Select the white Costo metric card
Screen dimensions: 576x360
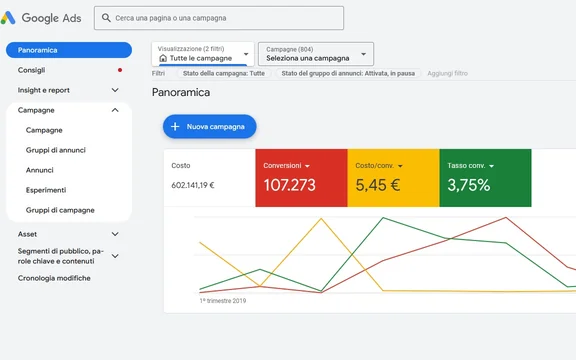tap(209, 178)
